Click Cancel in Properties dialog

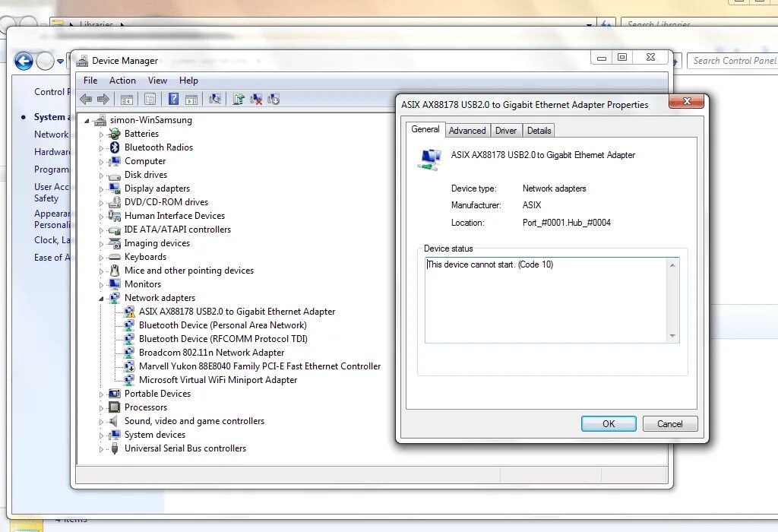(670, 424)
